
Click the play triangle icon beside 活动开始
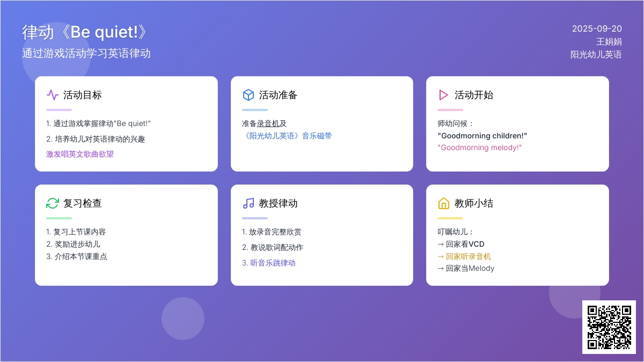point(443,95)
